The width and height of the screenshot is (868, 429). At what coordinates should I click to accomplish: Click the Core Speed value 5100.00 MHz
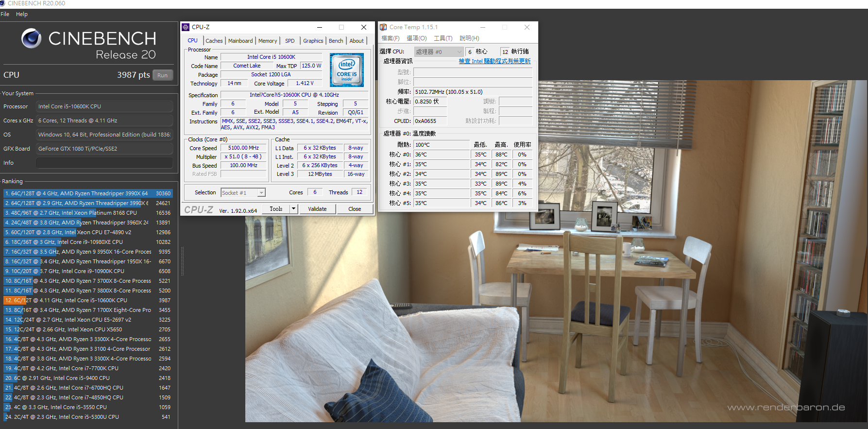[243, 148]
